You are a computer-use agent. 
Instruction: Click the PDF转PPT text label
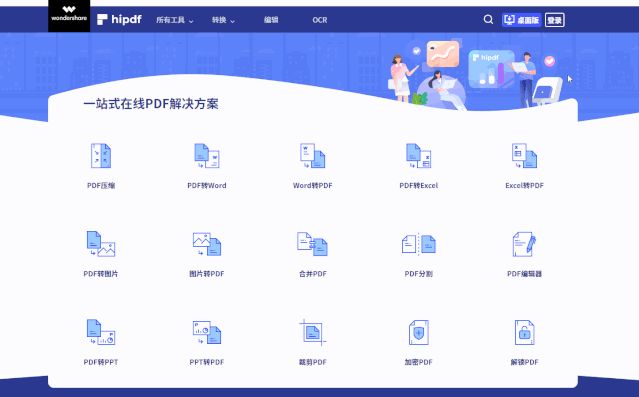tap(101, 362)
